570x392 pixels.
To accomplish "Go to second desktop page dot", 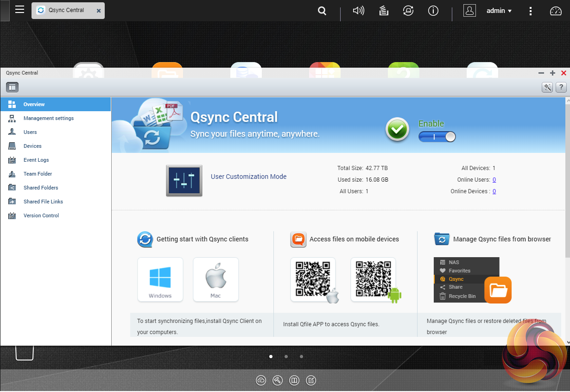I will [286, 357].
